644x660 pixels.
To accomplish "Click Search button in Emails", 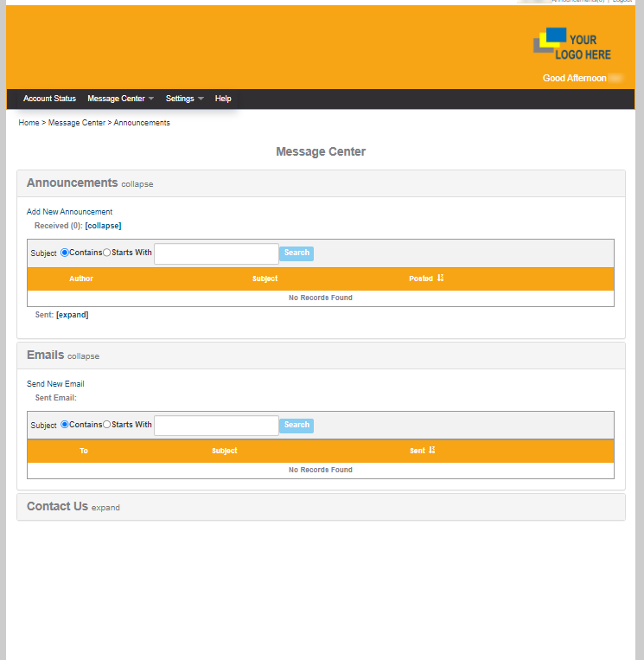I will pos(296,426).
